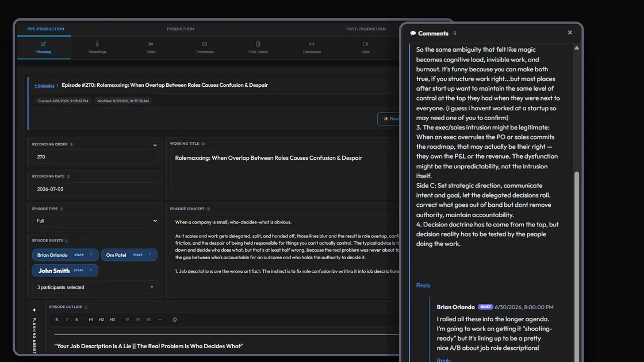This screenshot has width=644, height=362.
Task: Insert a bullet list in the outline
Action: pos(127,319)
